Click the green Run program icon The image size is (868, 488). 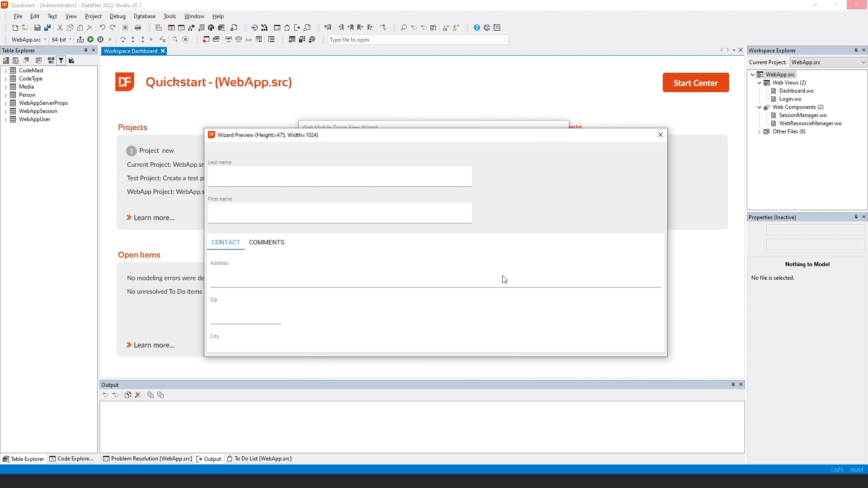click(x=90, y=39)
